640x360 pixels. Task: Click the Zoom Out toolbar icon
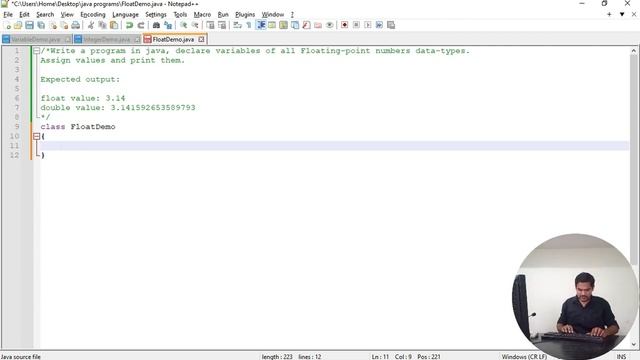pos(195,25)
